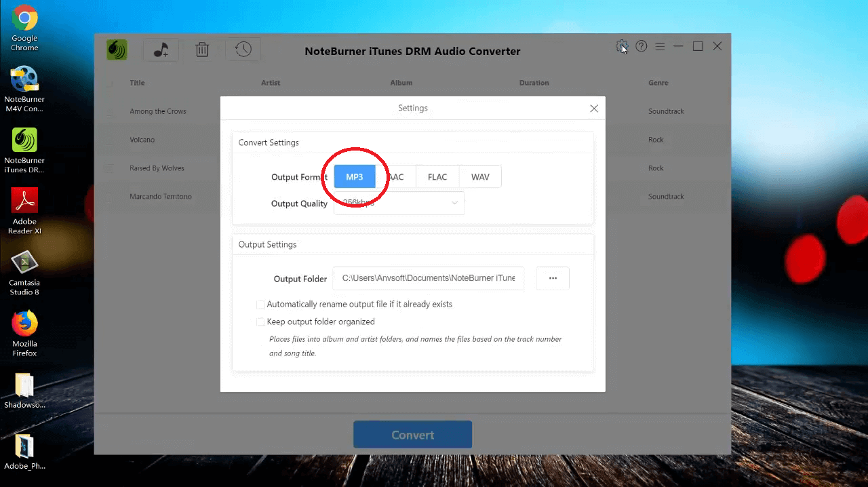Open the settings gear icon
This screenshot has width=868, height=487.
click(622, 46)
